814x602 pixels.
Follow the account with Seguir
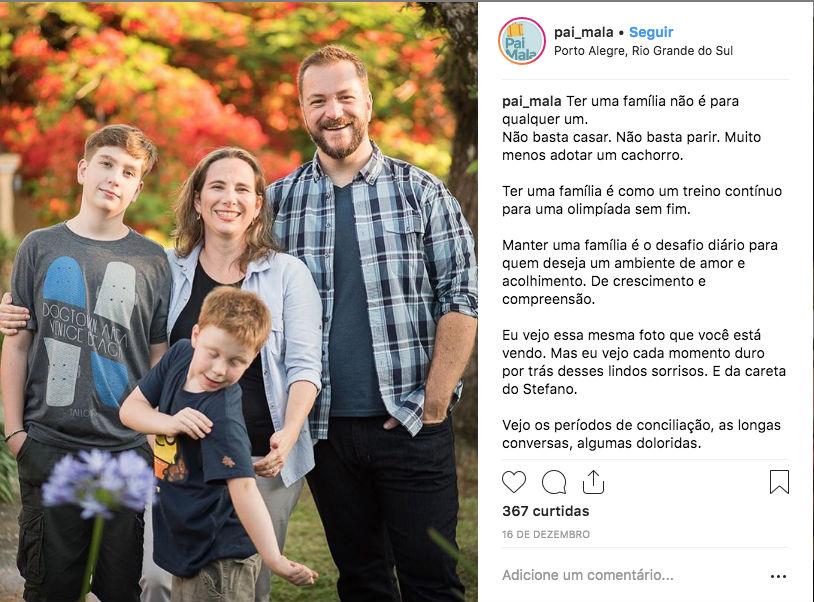651,32
